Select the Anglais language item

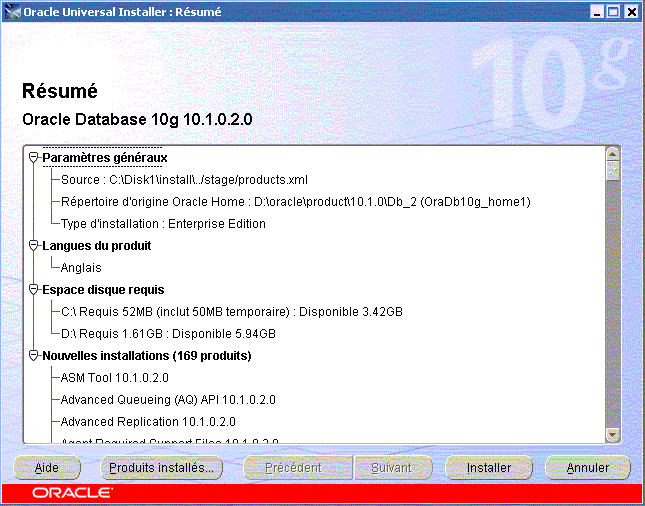pyautogui.click(x=81, y=268)
